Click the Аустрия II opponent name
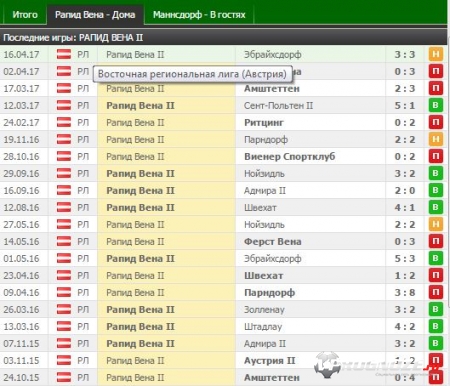Screen dimensions: 450x386 coord(269,361)
